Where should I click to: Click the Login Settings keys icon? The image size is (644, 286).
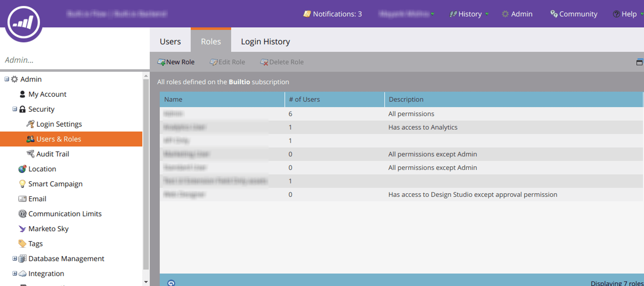coord(30,124)
